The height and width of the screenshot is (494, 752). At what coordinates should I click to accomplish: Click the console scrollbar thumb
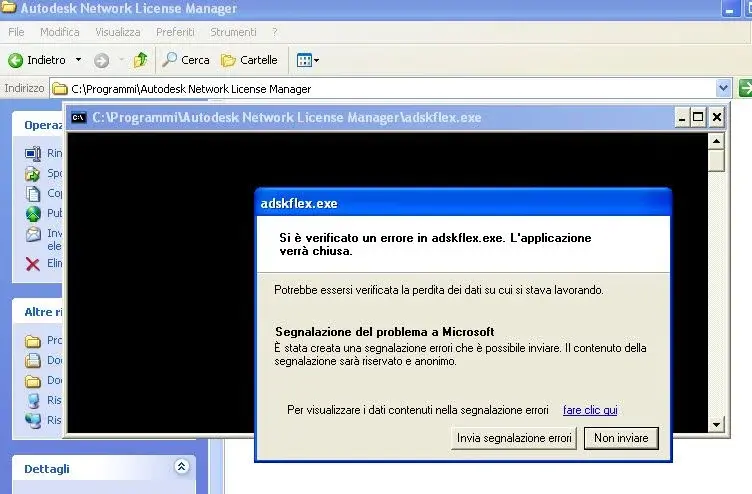(716, 161)
